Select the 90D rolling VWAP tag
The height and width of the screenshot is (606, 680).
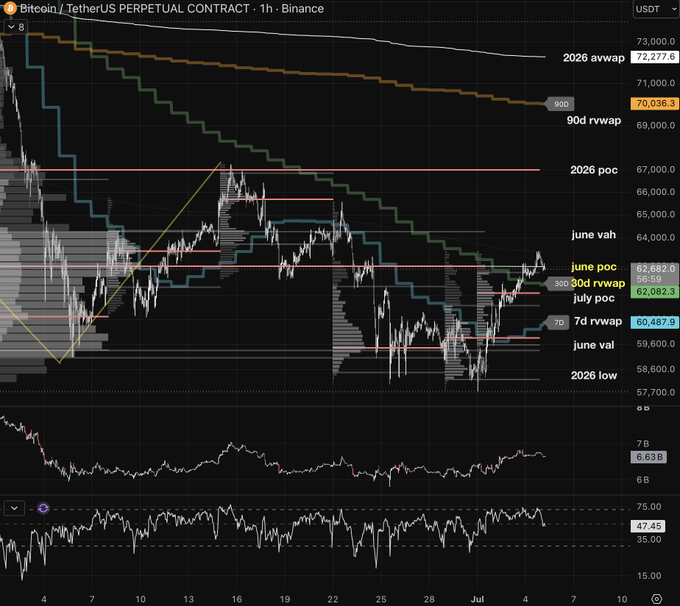(560, 104)
